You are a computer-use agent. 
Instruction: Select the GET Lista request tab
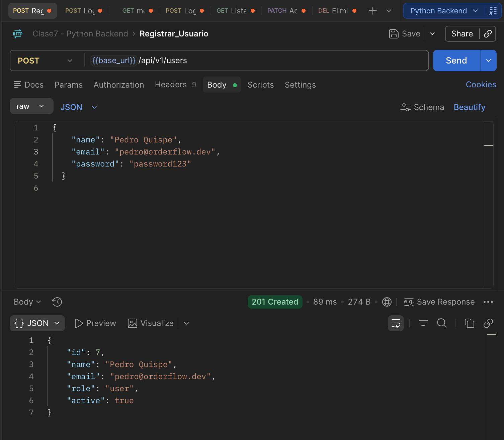236,11
